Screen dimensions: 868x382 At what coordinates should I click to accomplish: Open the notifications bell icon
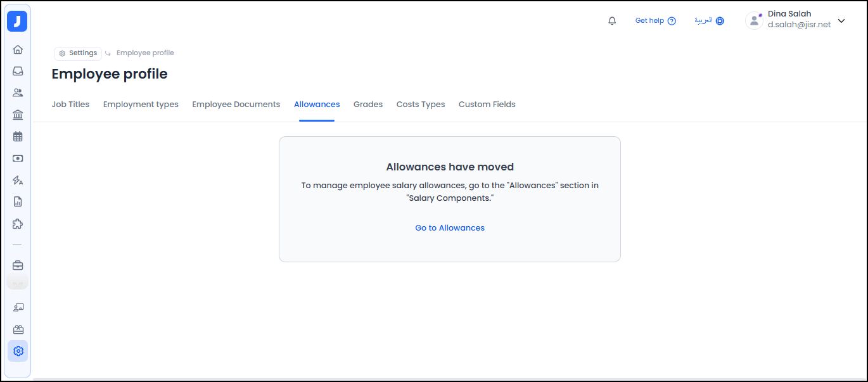click(611, 20)
